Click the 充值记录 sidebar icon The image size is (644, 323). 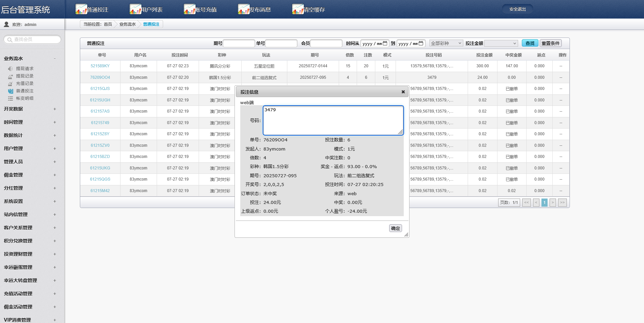coord(10,84)
